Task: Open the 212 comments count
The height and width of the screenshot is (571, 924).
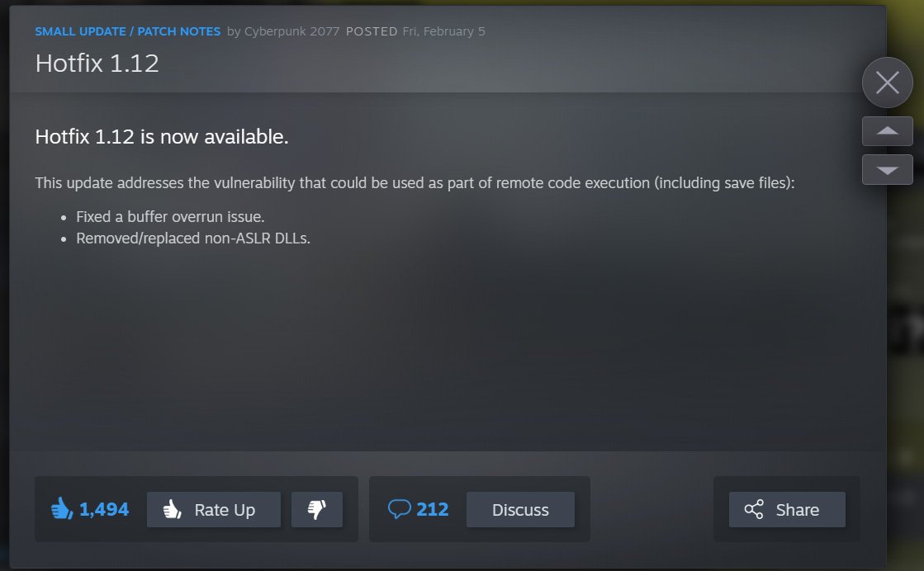Action: [x=433, y=509]
